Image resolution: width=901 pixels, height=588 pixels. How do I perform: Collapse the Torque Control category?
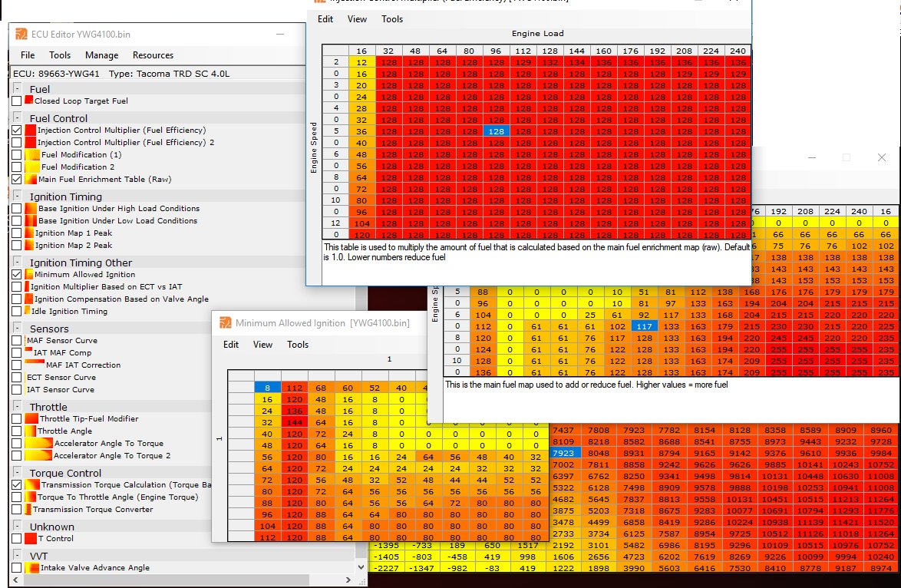(17, 472)
